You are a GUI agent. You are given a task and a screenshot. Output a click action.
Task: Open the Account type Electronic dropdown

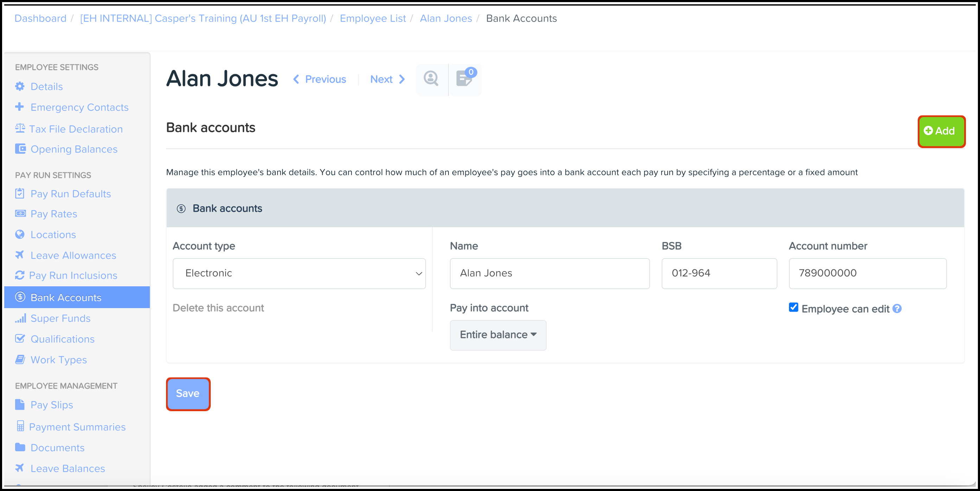[299, 273]
